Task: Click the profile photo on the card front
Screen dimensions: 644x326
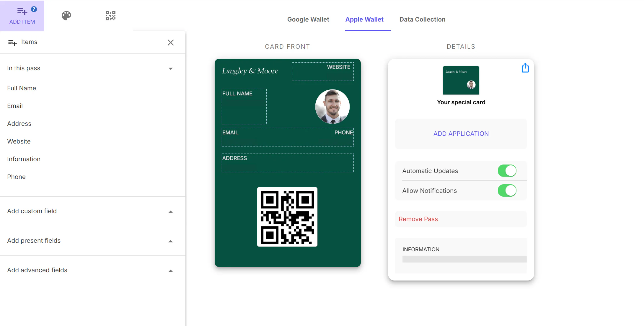Action: tap(332, 107)
